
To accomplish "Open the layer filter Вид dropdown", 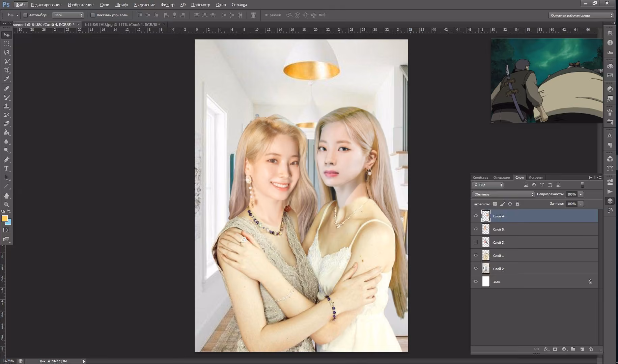I will coord(488,185).
